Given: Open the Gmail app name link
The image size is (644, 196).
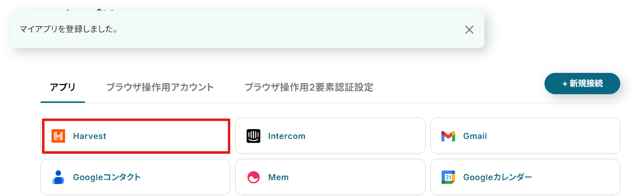Looking at the screenshot, I should coord(475,136).
